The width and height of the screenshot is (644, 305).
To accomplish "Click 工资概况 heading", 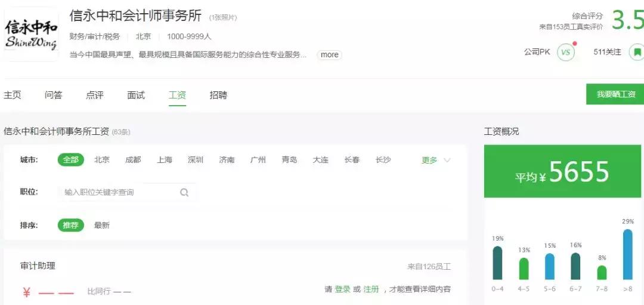I will [501, 131].
